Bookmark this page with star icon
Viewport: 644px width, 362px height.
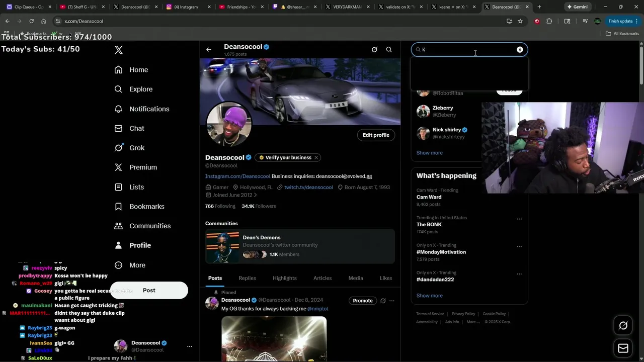click(520, 21)
